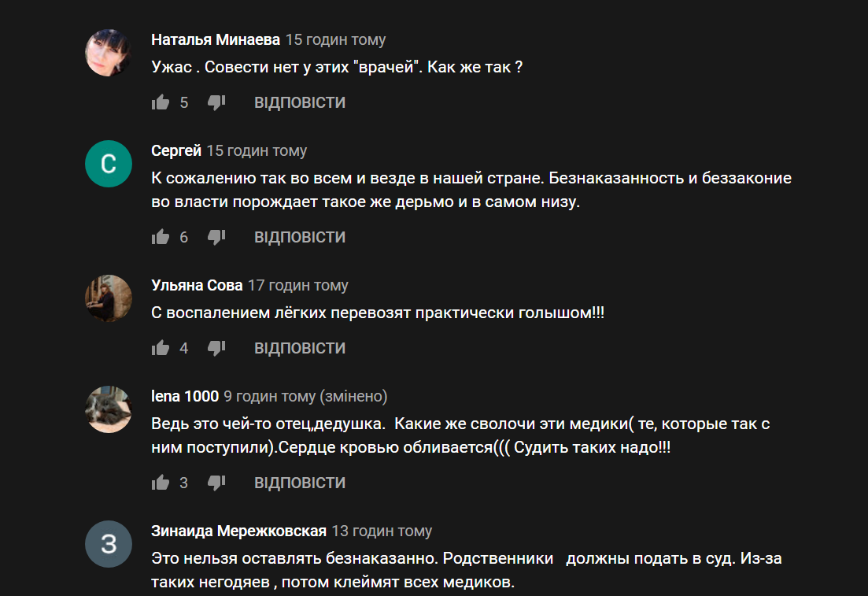Click lena 1000's cat avatar

109,409
